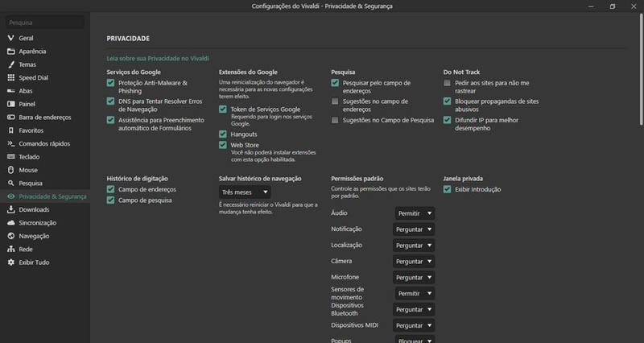
Task: Click the Aparência folder icon
Action: coord(11,52)
